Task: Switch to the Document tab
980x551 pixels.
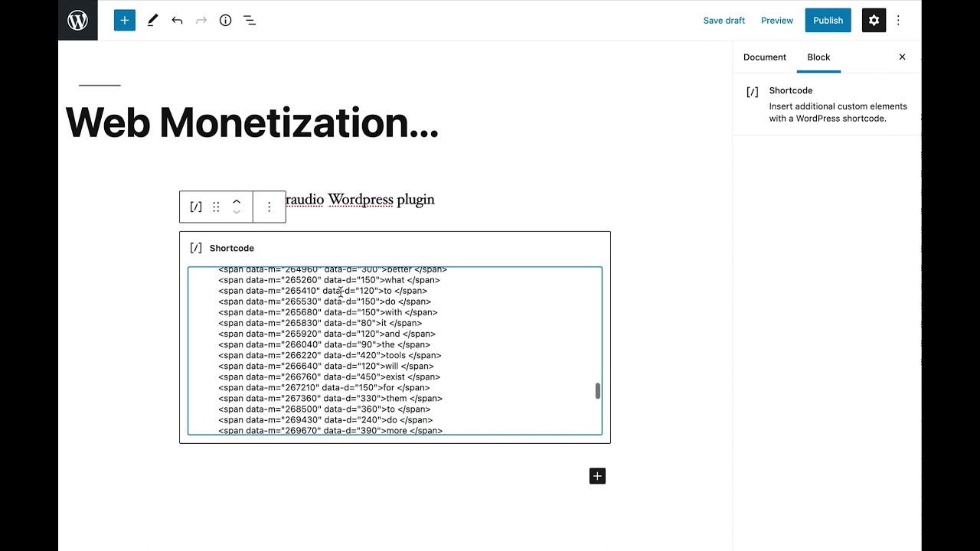Action: 765,57
